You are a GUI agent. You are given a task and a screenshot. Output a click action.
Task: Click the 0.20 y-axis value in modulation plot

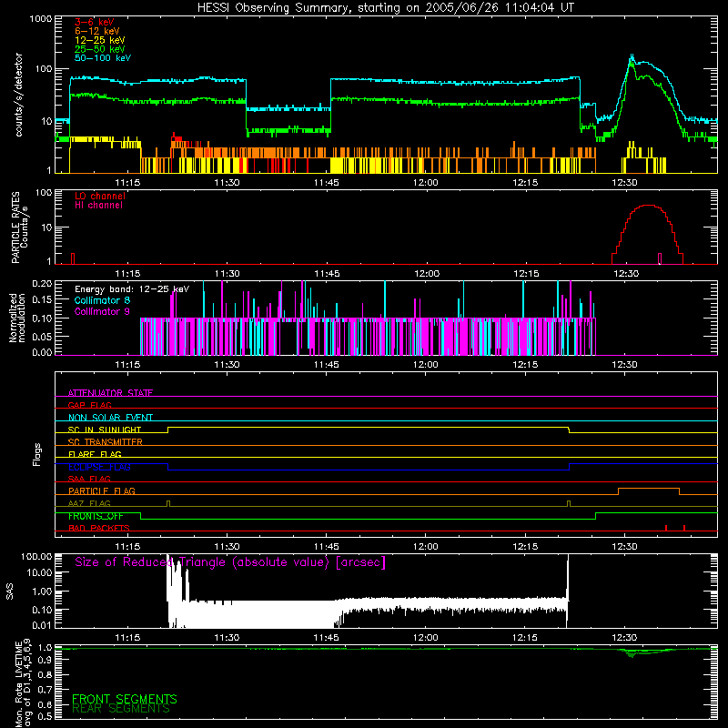click(x=42, y=283)
